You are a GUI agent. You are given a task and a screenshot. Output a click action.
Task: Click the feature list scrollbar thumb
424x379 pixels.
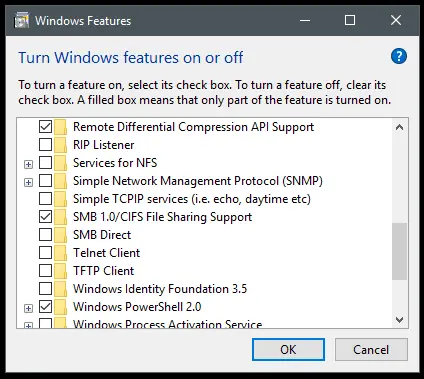399,251
